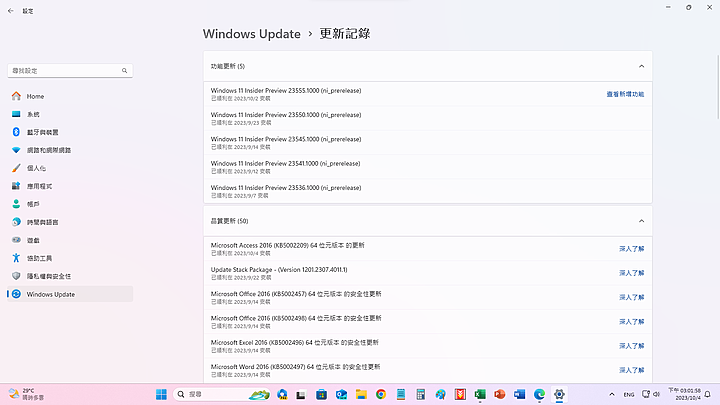Image resolution: width=720 pixels, height=405 pixels.
Task: Click the vertical scrollbar of the update list
Action: point(718,87)
